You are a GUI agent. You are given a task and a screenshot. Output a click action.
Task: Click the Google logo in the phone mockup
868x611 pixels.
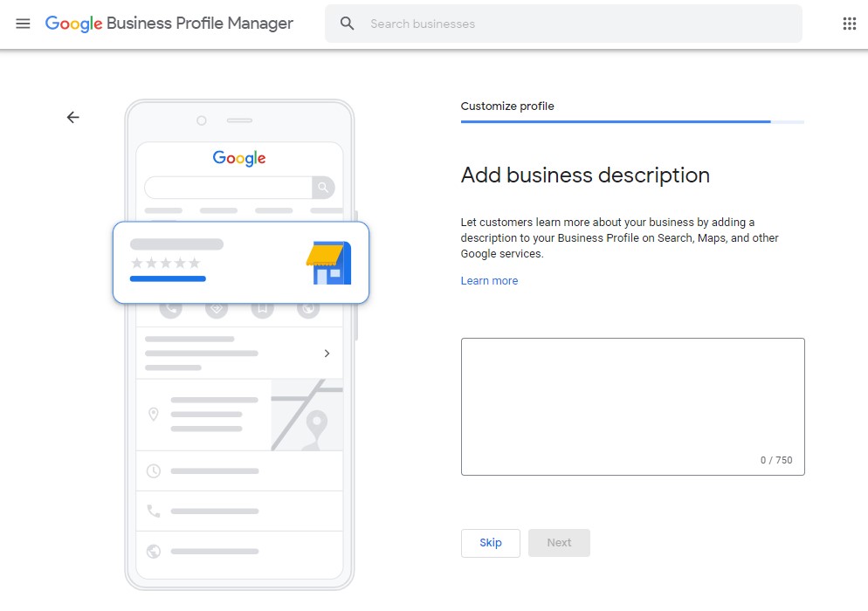point(239,158)
